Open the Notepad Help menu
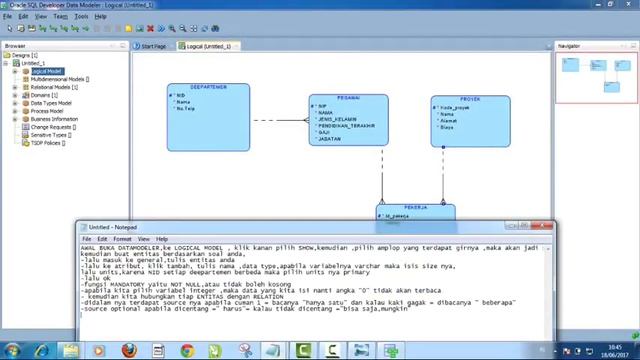640x360 pixels. point(162,239)
